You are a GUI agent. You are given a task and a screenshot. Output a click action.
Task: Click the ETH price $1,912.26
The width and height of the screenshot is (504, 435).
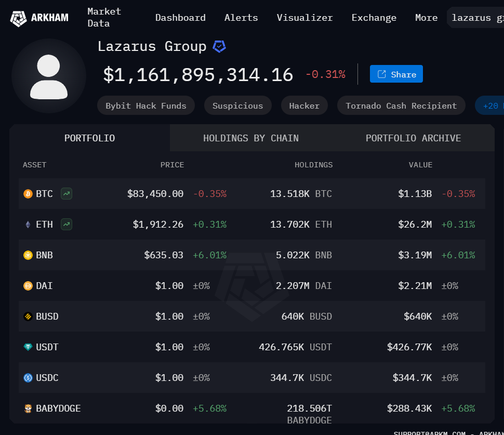[x=158, y=225]
